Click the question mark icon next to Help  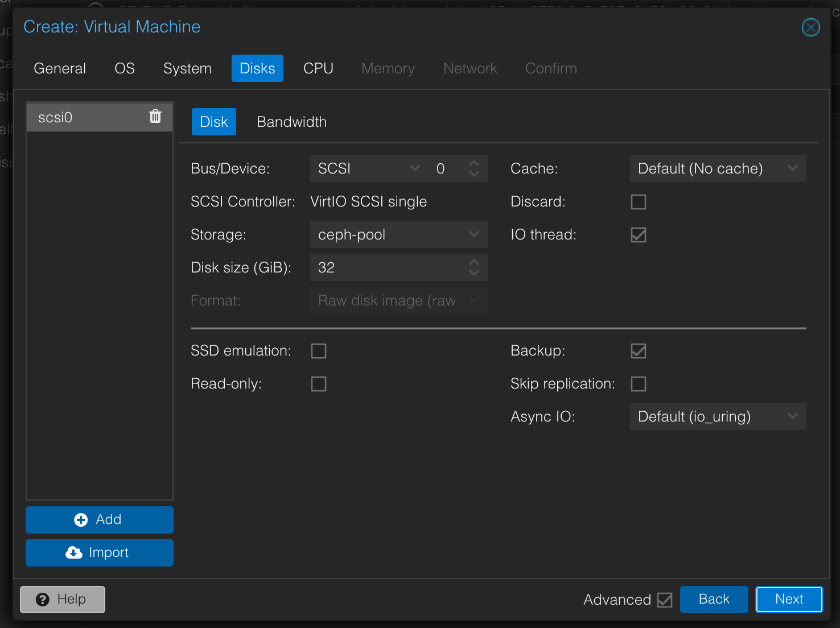coord(43,599)
